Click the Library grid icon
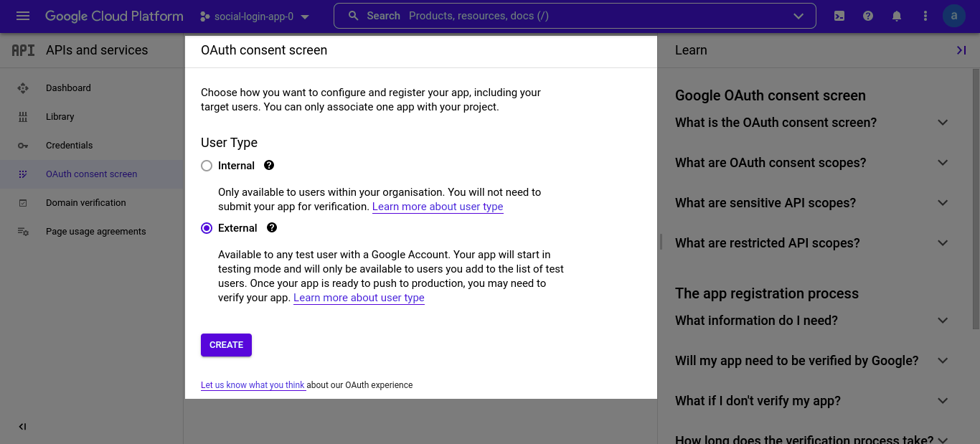The image size is (980, 444). tap(23, 117)
